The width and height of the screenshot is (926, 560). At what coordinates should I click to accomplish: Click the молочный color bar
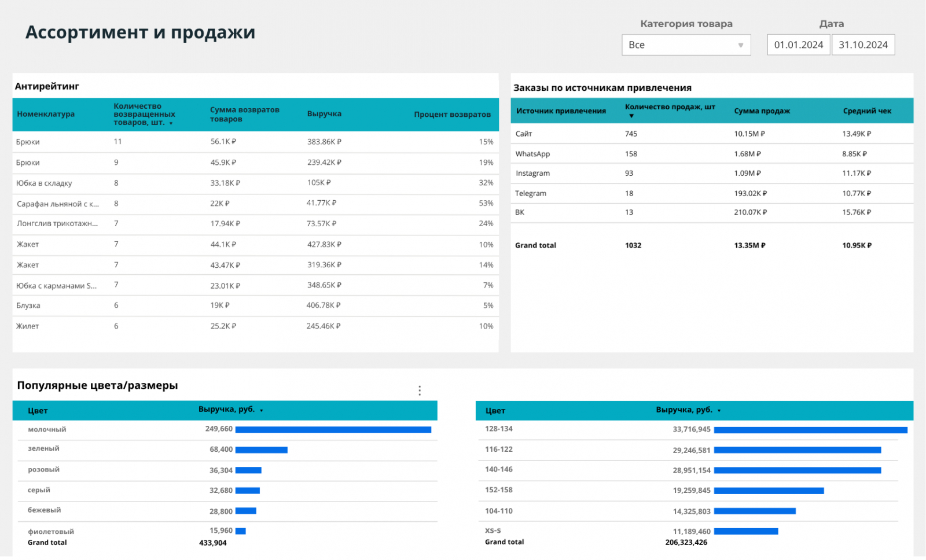[333, 430]
